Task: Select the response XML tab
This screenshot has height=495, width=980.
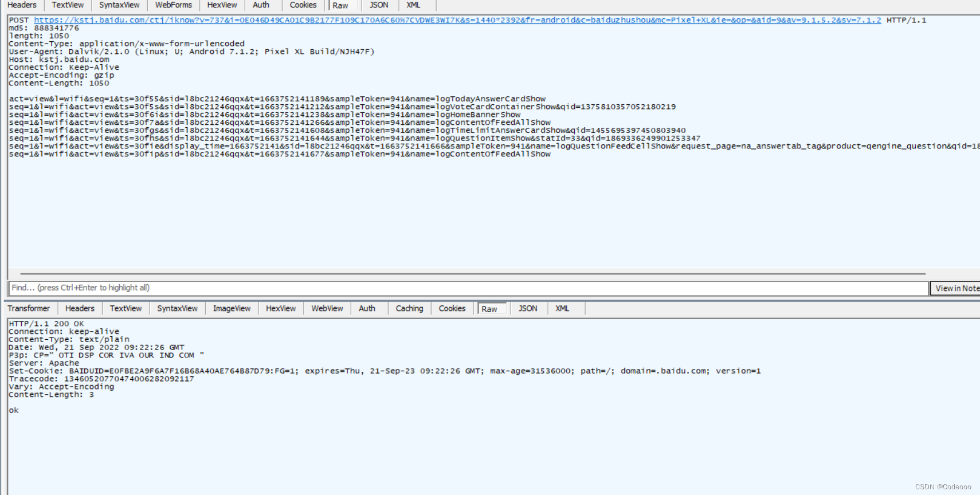Action: pos(563,308)
